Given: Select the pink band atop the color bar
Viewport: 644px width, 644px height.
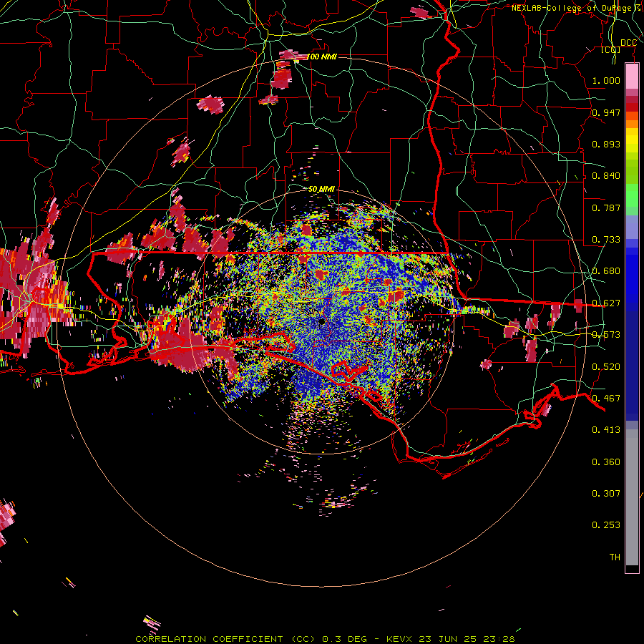Looking at the screenshot, I should click(x=632, y=77).
